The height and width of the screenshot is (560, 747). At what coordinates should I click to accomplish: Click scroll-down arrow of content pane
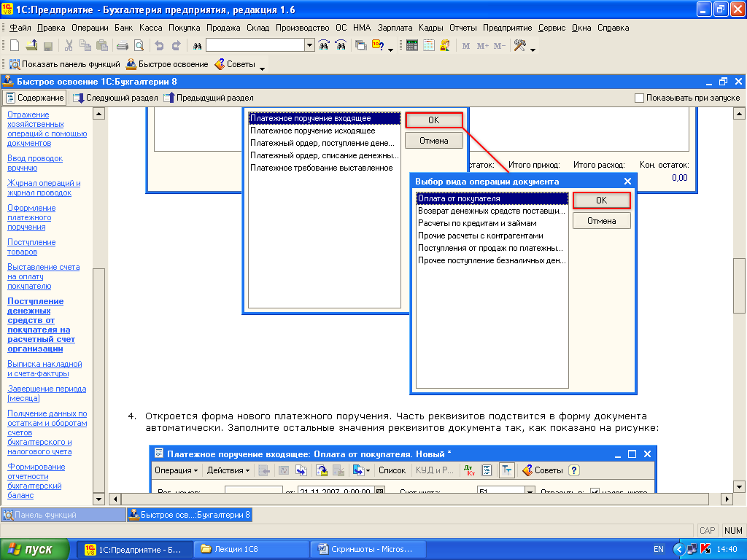[x=739, y=486]
